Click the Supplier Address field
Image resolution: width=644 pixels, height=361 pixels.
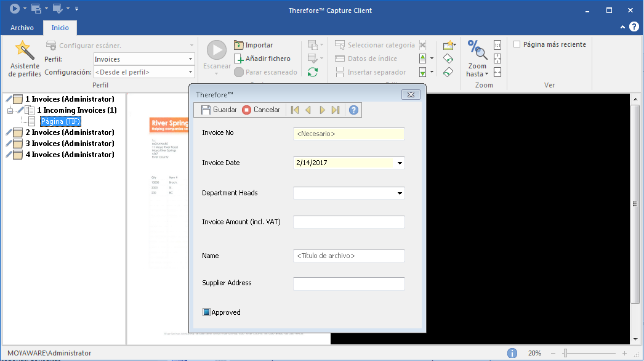[x=348, y=284]
